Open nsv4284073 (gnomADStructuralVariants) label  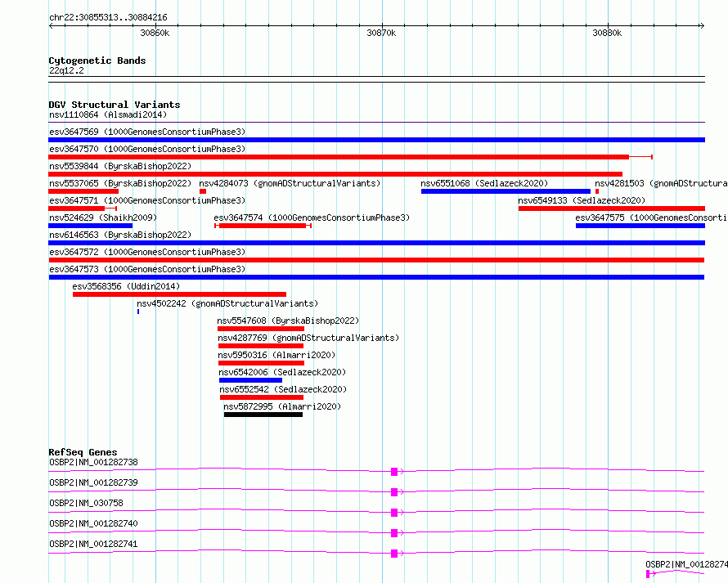point(290,183)
